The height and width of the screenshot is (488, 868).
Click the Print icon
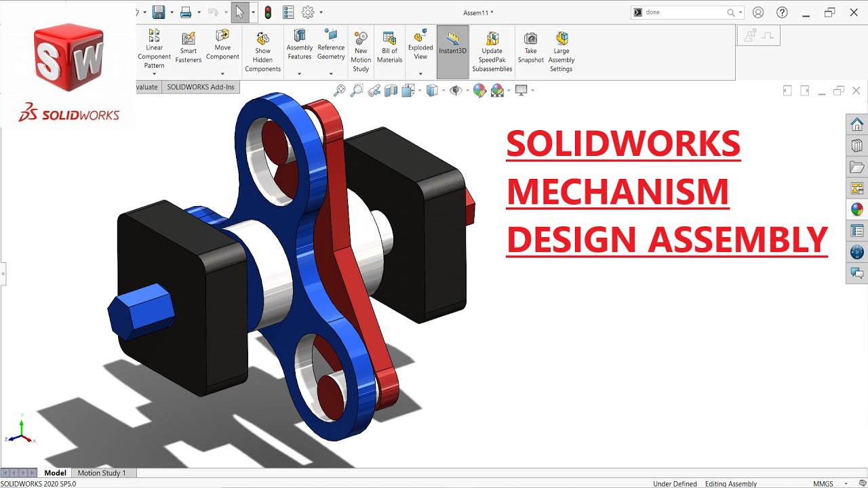tap(186, 12)
